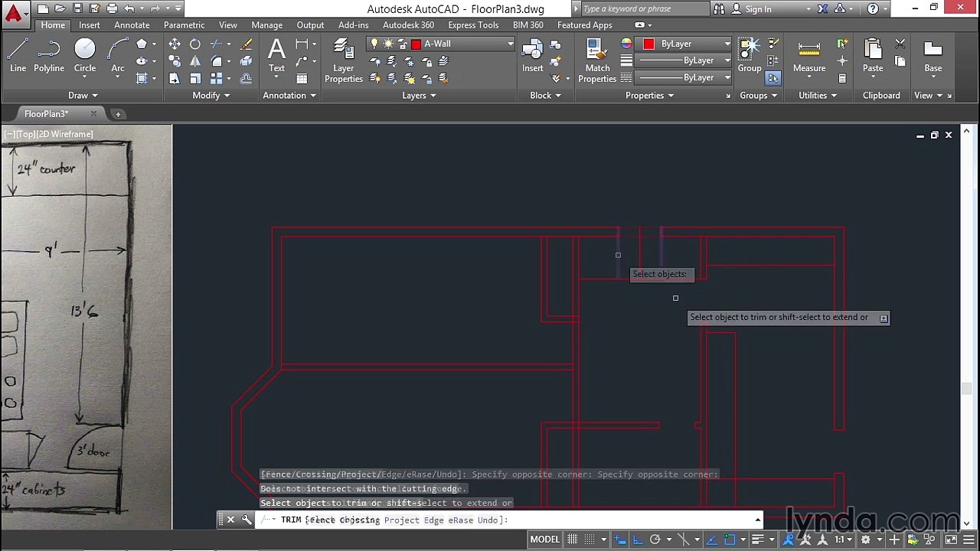Click the Scale tool icon
The width and height of the screenshot is (980, 551).
195,78
